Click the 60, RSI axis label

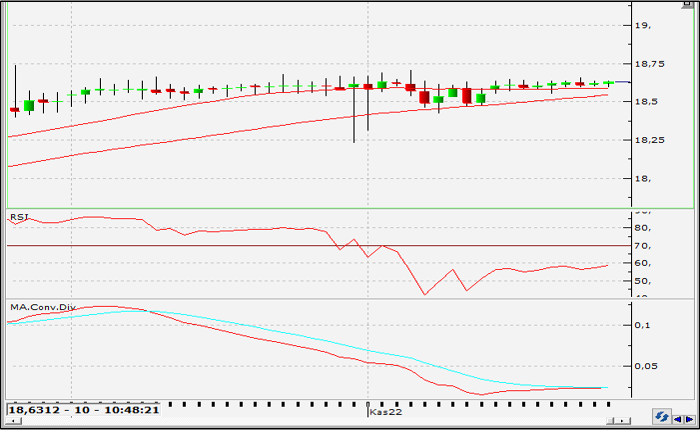tap(643, 263)
